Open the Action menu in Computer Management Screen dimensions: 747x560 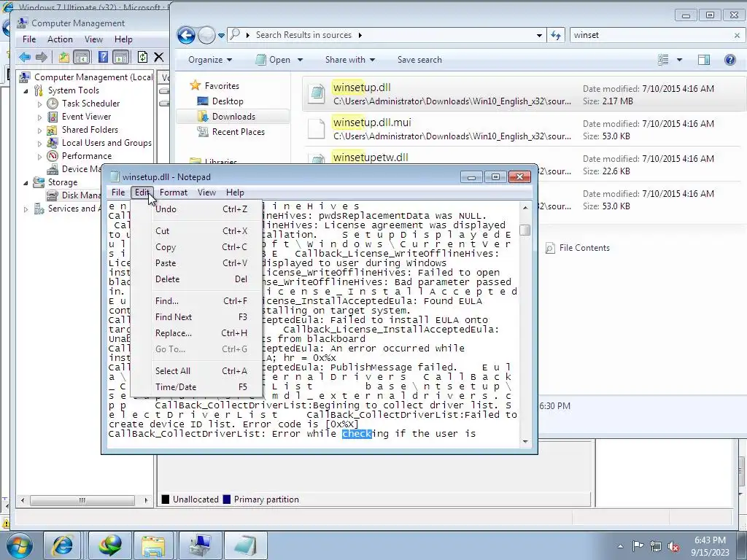coord(60,39)
